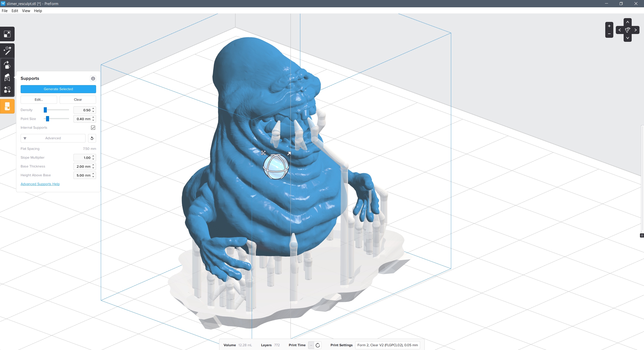Click the Supports panel title
Image resolution: width=644 pixels, height=350 pixels.
click(x=30, y=79)
